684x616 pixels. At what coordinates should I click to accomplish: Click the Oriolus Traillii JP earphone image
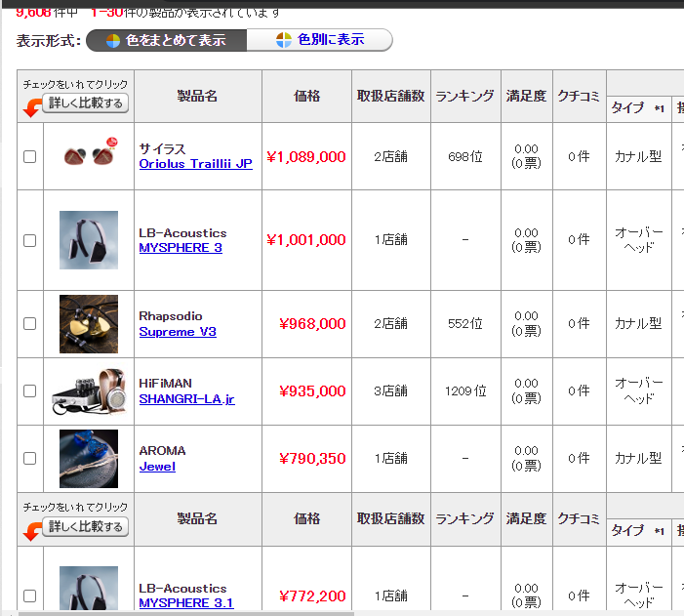(x=89, y=156)
